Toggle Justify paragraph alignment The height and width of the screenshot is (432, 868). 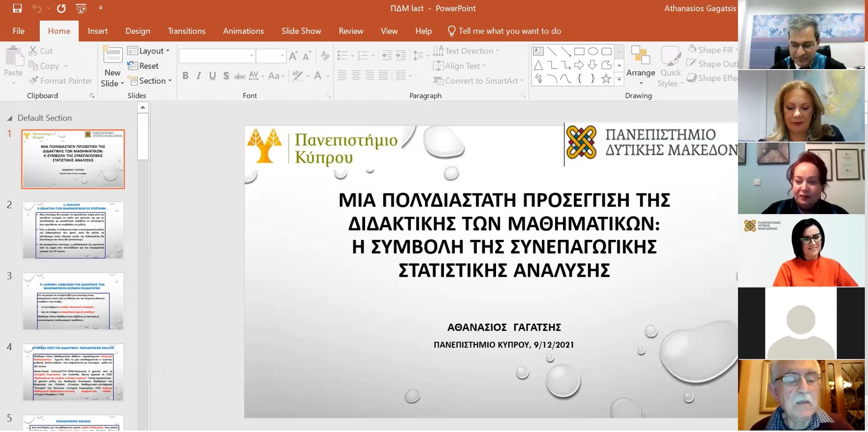tap(383, 76)
